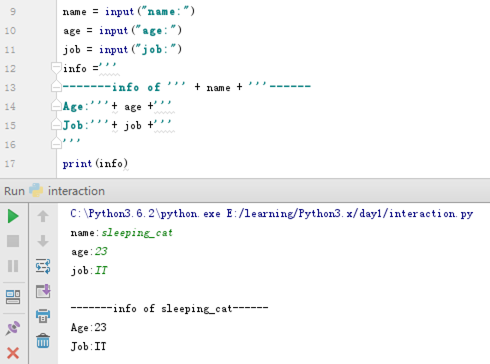Screen dimensions: 490x364
Task: Click the console input value 23
Action: [x=101, y=251]
